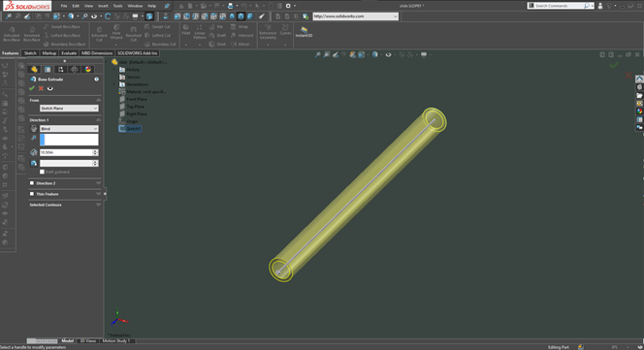Select Top Plane in the feature tree
Screen dimensions: 644x350
[x=132, y=107]
